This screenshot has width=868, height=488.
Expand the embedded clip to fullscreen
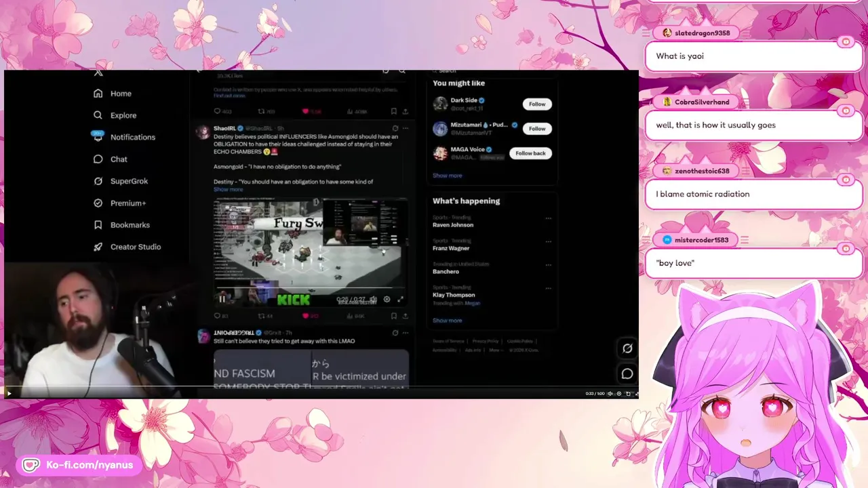400,299
